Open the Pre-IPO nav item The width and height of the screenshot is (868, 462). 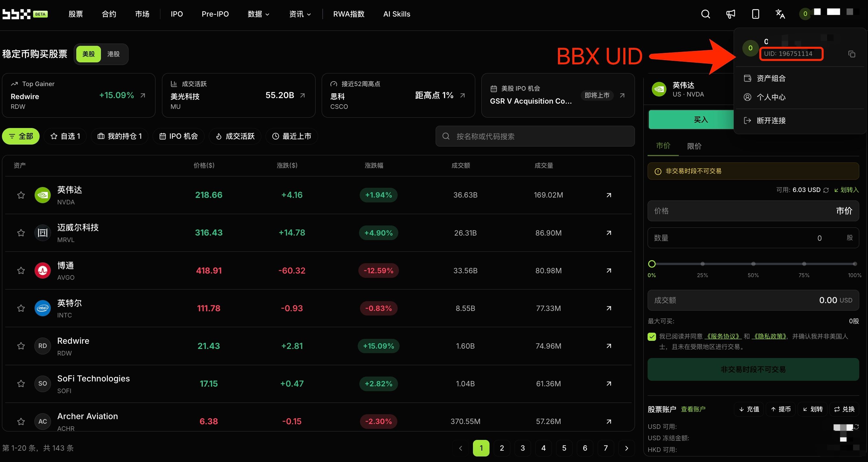point(215,14)
